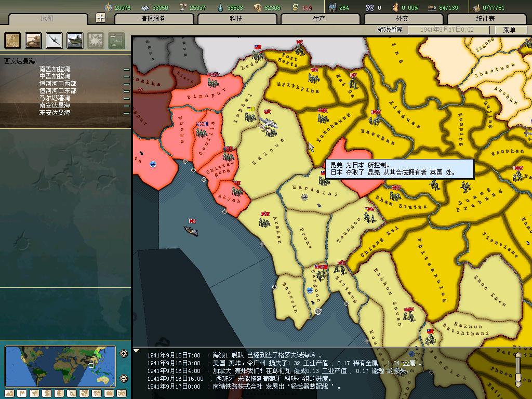Click the transport capacity truck icon

point(432,7)
